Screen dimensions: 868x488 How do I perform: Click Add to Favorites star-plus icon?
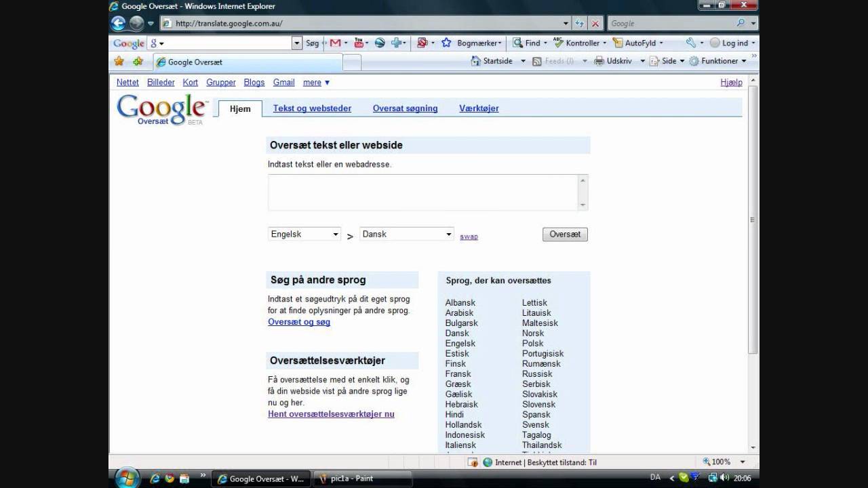138,61
